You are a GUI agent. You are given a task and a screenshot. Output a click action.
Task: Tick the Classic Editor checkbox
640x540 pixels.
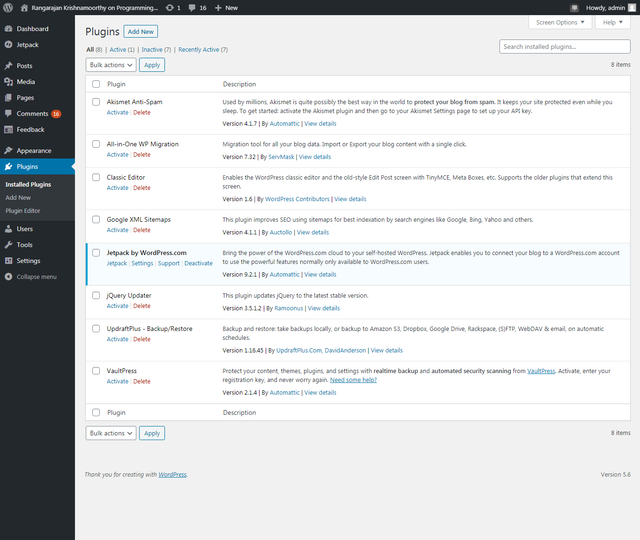click(96, 177)
